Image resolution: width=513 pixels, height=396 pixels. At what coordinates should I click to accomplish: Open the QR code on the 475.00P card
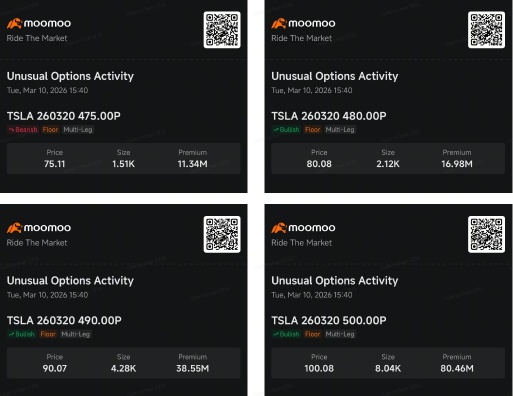click(222, 30)
